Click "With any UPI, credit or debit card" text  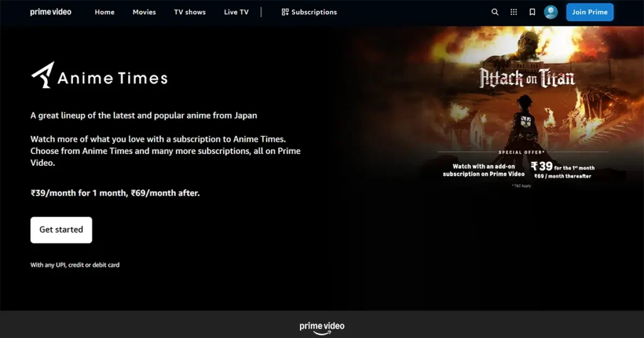click(x=75, y=265)
